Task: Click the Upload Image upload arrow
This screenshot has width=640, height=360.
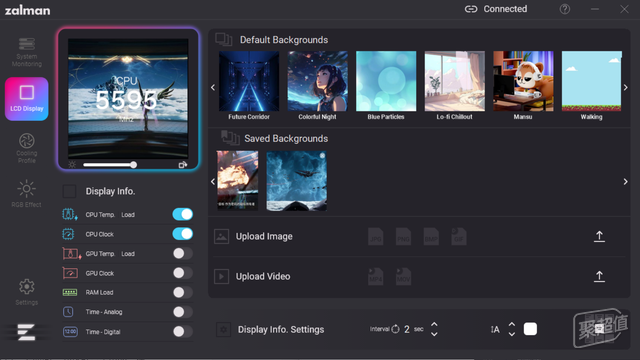Action: [599, 236]
